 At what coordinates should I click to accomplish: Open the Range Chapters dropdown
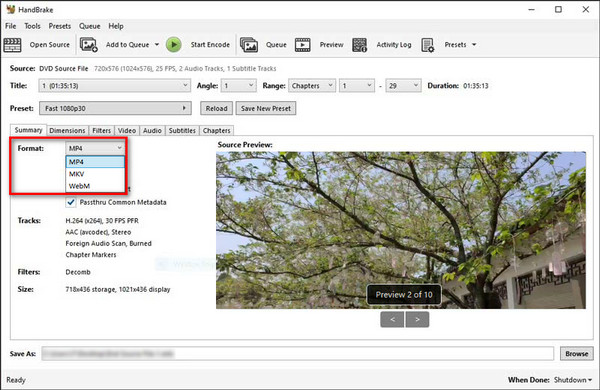[312, 86]
